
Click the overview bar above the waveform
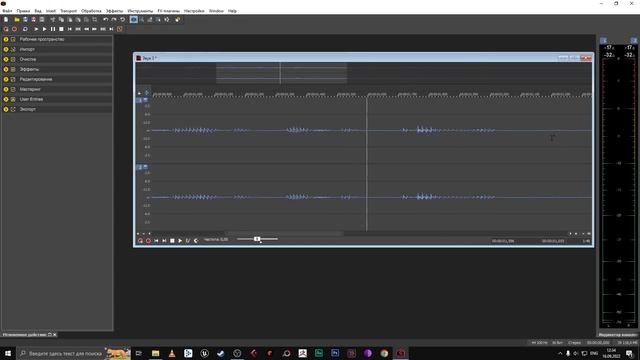[363, 73]
